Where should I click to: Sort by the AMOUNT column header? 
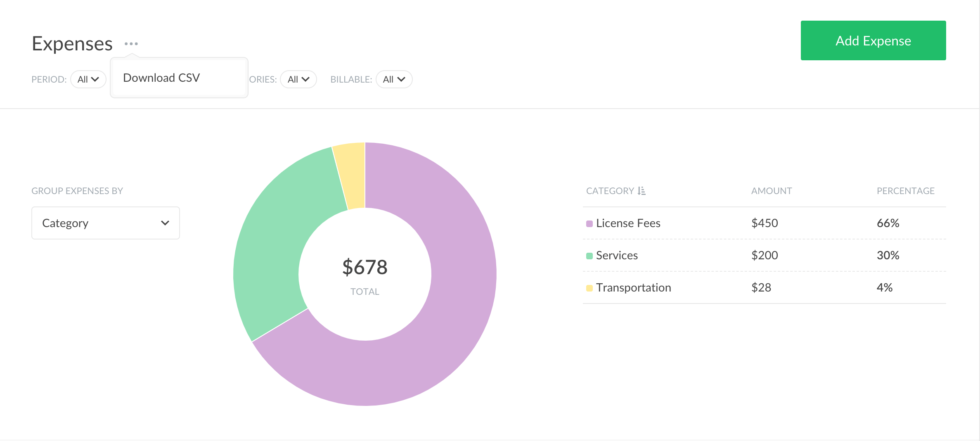(x=771, y=191)
